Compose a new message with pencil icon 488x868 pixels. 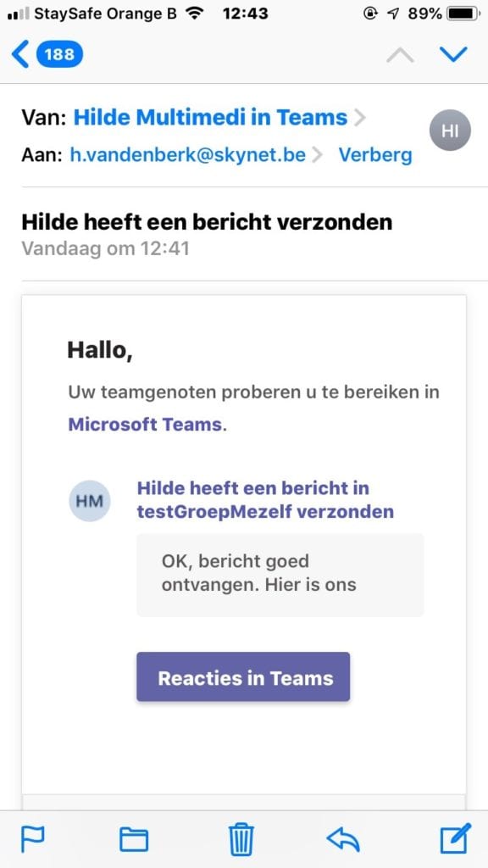(455, 838)
